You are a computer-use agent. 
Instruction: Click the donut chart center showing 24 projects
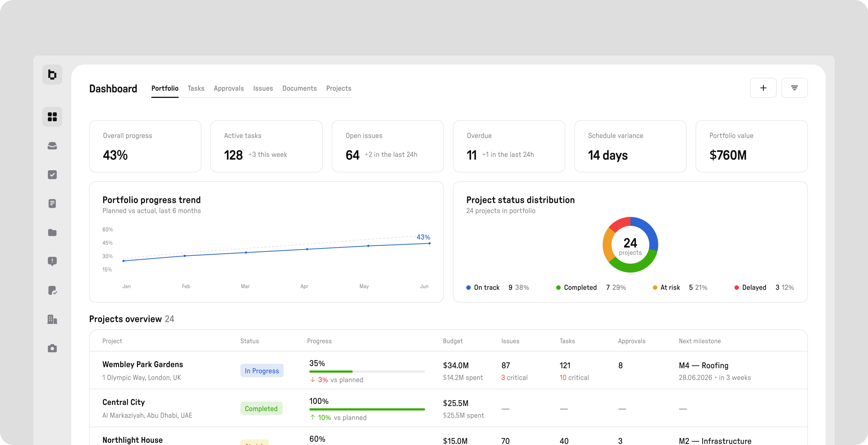tap(630, 246)
